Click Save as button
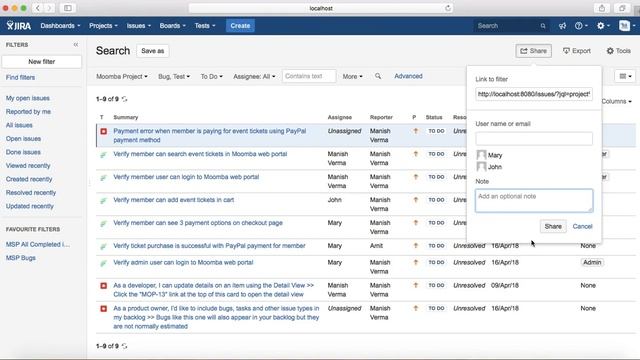This screenshot has width=640, height=360. pos(153,51)
